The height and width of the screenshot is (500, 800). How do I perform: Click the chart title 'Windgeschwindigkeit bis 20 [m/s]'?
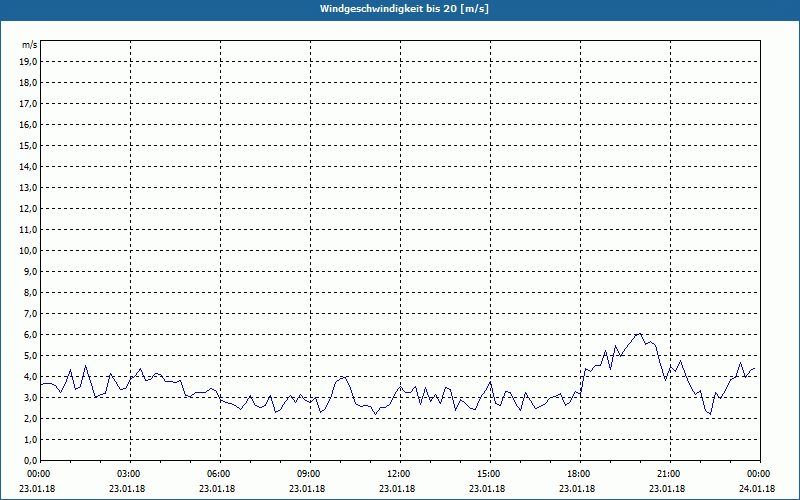[404, 9]
